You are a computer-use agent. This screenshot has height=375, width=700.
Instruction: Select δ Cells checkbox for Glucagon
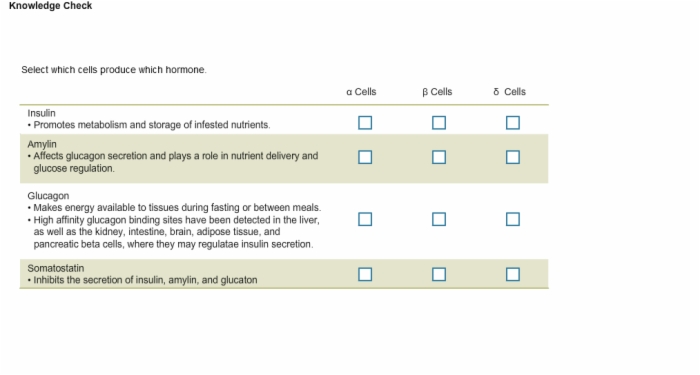(512, 219)
